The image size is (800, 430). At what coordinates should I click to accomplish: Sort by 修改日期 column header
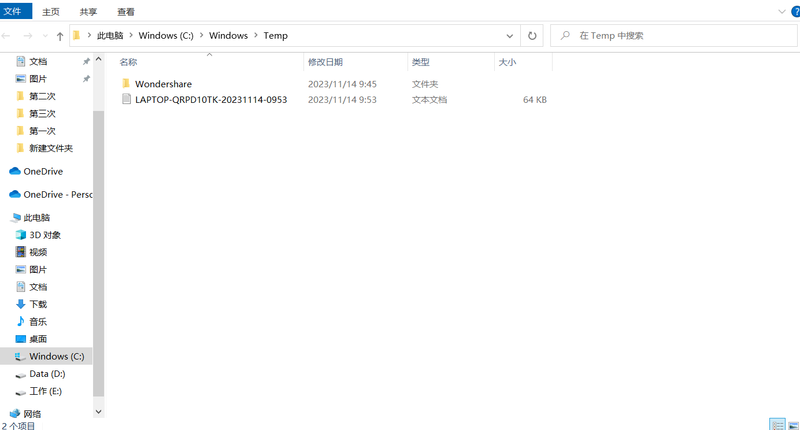click(x=325, y=62)
